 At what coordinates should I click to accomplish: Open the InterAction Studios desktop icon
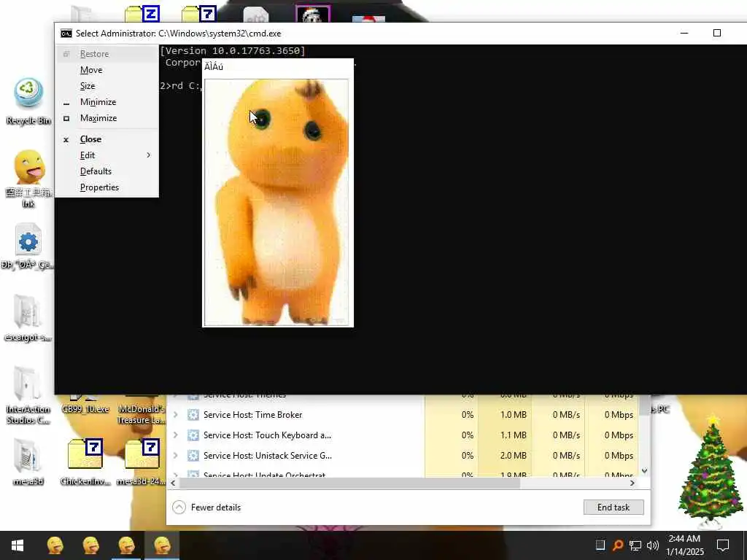click(x=28, y=395)
